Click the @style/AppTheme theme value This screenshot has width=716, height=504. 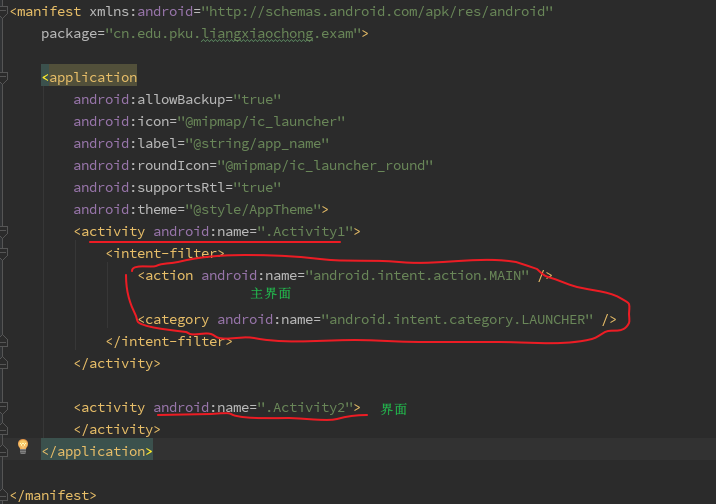point(253,210)
